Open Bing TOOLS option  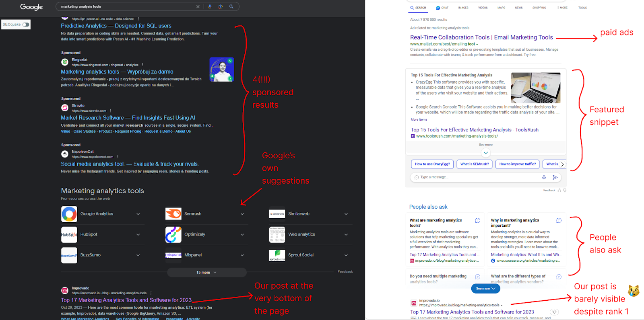(582, 8)
